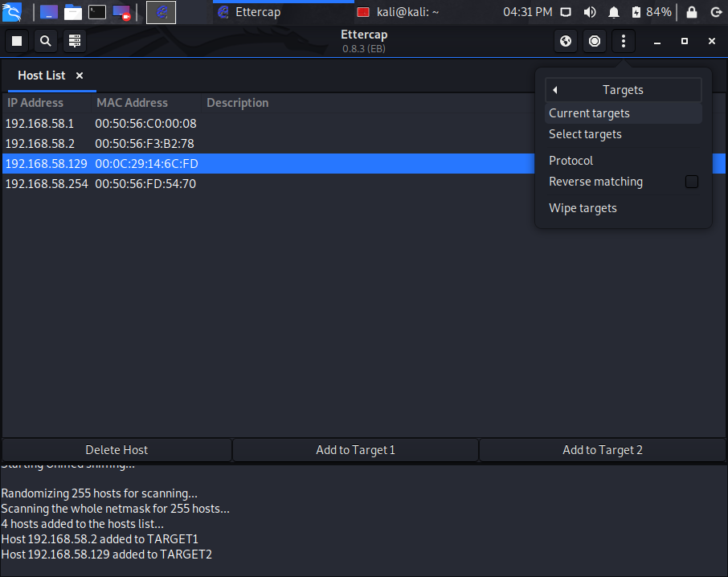Launch the terminal emulator from panel
The width and height of the screenshot is (728, 577).
[97, 12]
